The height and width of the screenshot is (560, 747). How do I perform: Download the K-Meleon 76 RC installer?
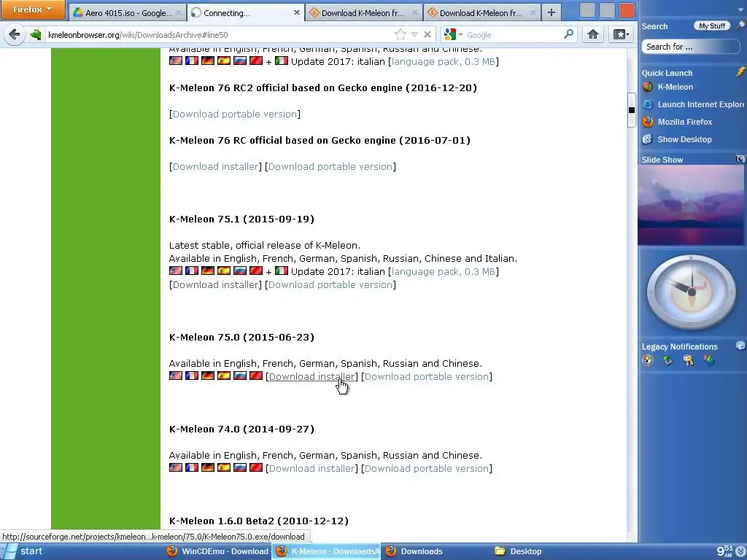tap(215, 167)
